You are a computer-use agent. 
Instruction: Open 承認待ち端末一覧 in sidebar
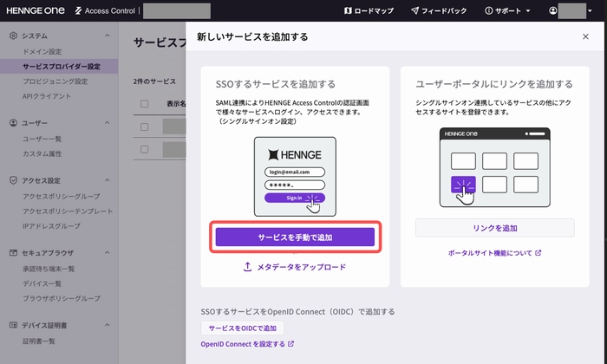(49, 269)
